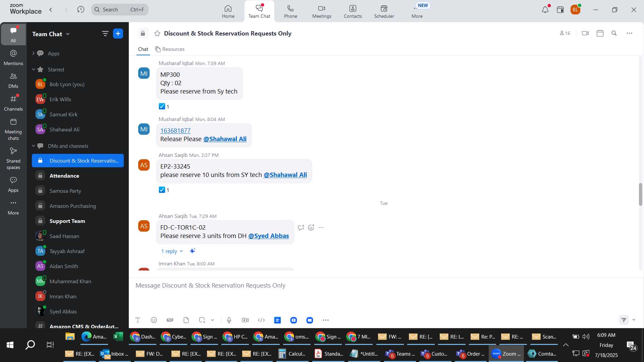Switch to the Phone tab
Screen dimensions: 644x362
pyautogui.click(x=290, y=11)
